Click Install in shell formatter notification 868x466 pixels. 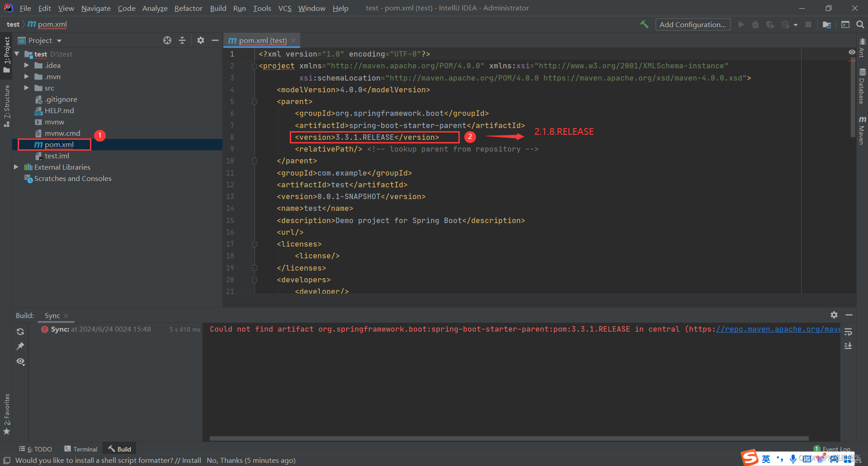click(191, 460)
